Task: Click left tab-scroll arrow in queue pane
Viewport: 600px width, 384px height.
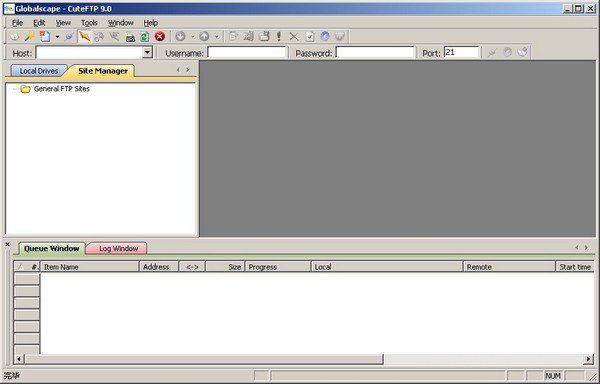Action: (577, 248)
